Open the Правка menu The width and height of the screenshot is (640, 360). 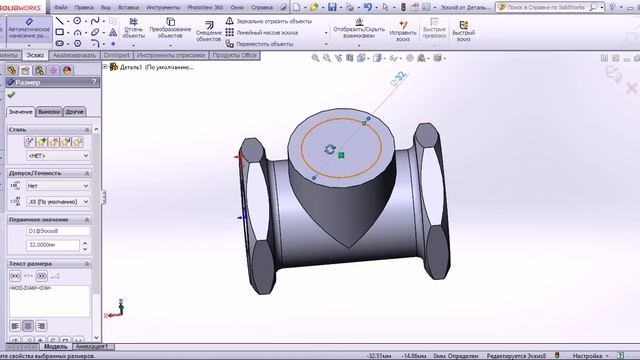pyautogui.click(x=84, y=7)
